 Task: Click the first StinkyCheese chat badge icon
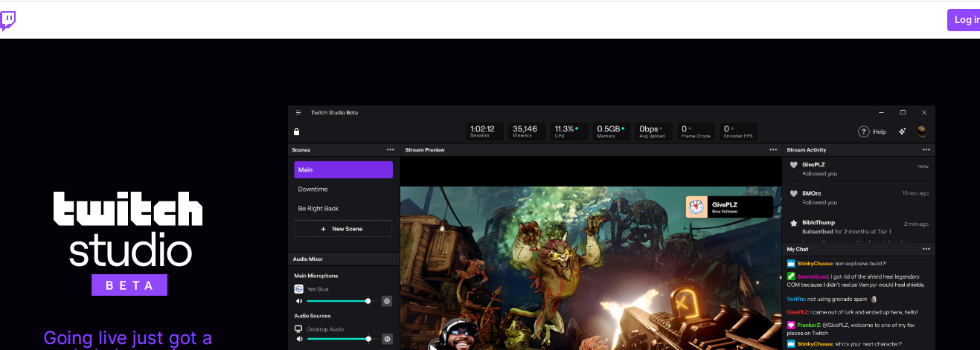point(791,263)
